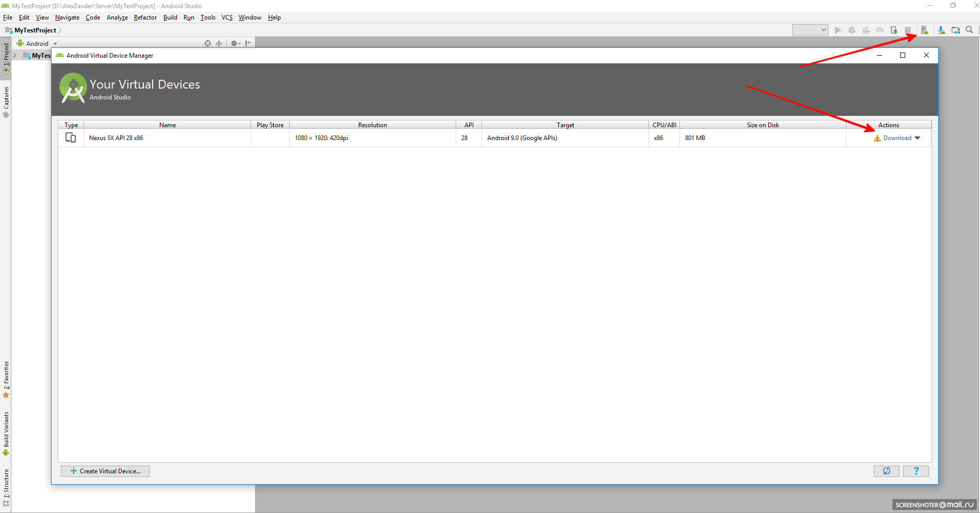
Task: Open the Captures side tab
Action: tap(6, 102)
